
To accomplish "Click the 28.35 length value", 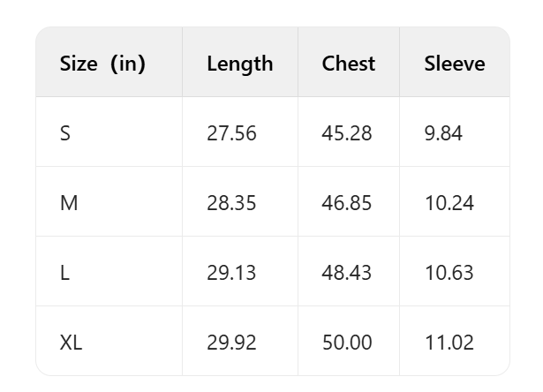I will [x=231, y=203].
